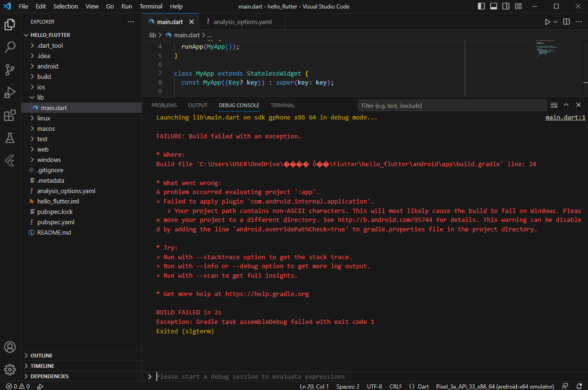
Task: Open the Manage gear icon
Action: [x=10, y=369]
